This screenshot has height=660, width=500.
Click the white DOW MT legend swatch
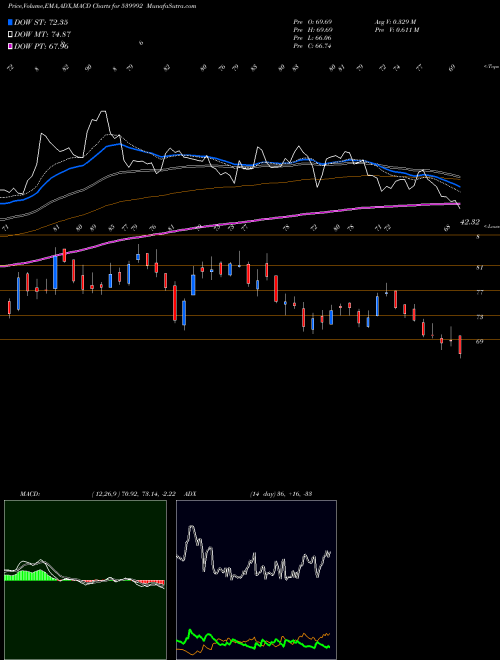[10, 35]
